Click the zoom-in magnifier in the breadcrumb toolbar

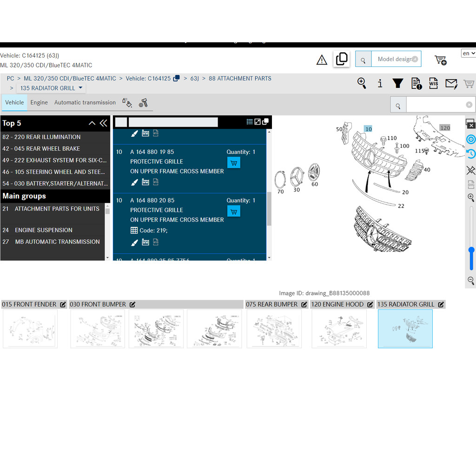[x=362, y=83]
